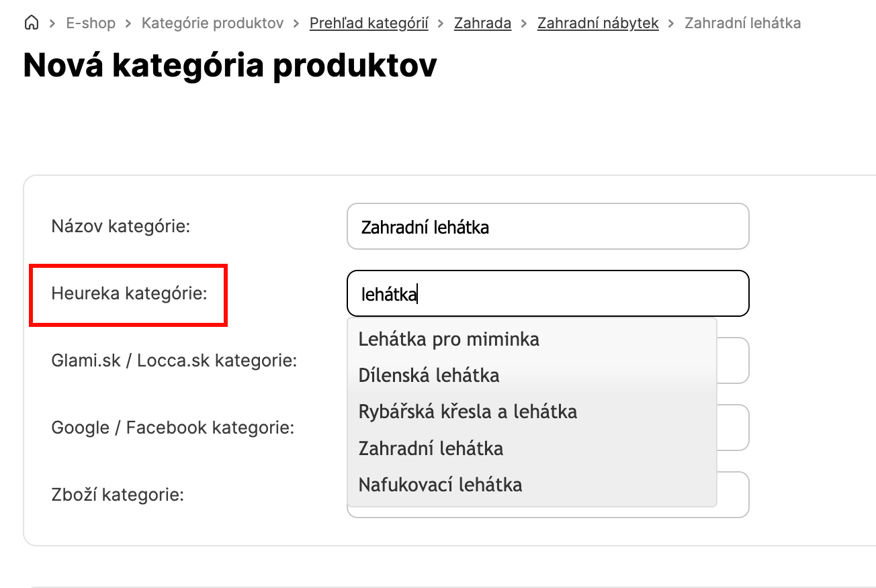Select "Dílenská lehátka" from suggestions
The width and height of the screenshot is (876, 588).
[429, 375]
